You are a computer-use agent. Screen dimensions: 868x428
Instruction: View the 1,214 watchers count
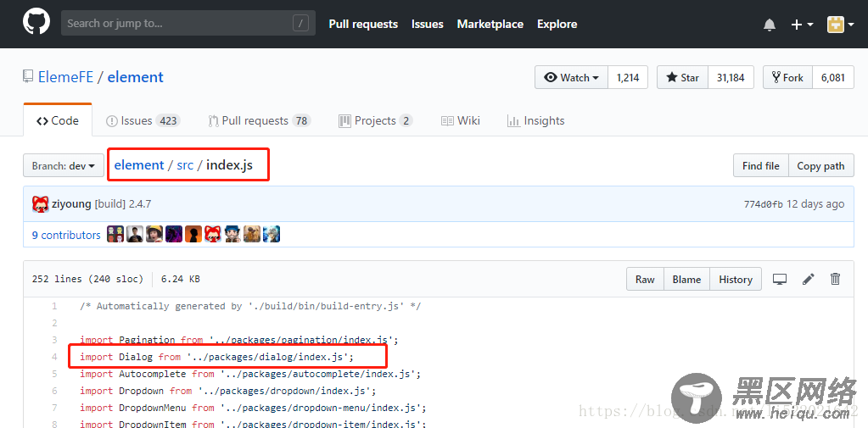[x=628, y=77]
